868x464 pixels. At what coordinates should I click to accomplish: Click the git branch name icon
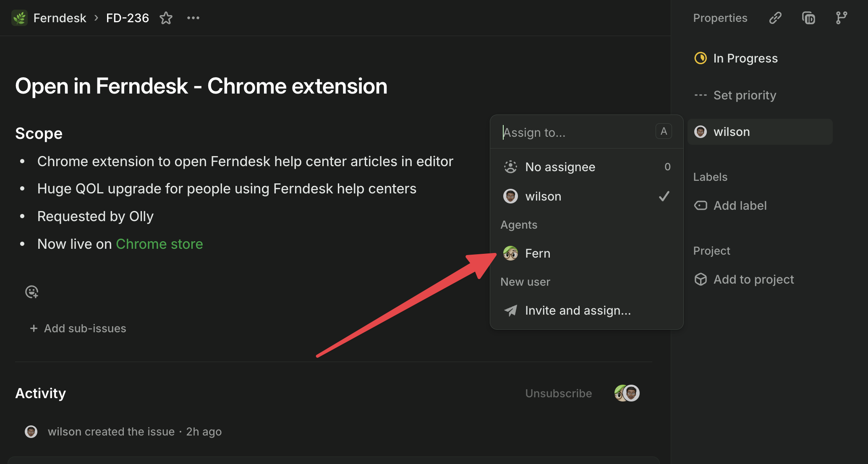[x=841, y=18]
